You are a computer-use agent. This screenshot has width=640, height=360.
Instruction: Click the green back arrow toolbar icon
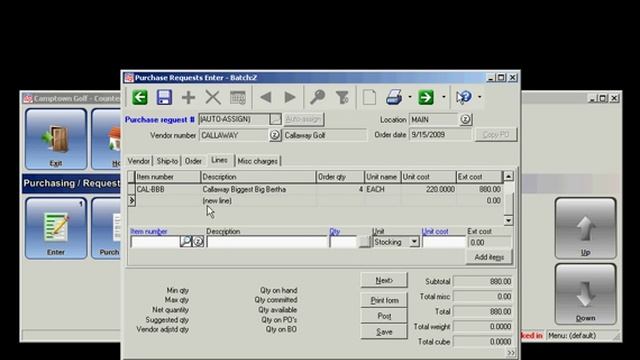140,97
